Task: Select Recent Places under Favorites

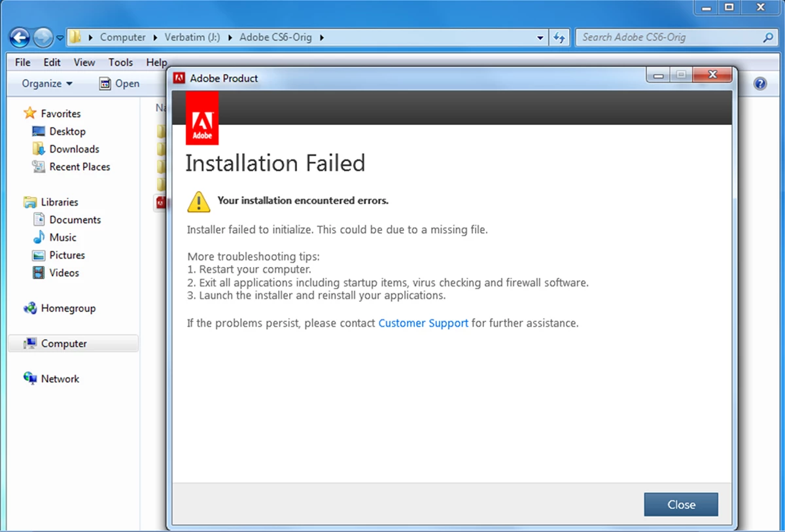Action: pos(80,167)
